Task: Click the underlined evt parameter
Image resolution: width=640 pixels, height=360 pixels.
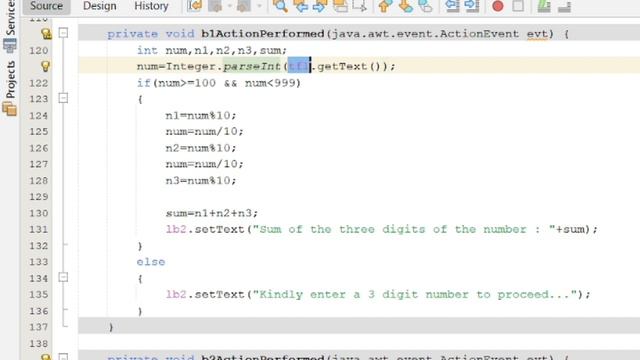Action: coord(537,34)
